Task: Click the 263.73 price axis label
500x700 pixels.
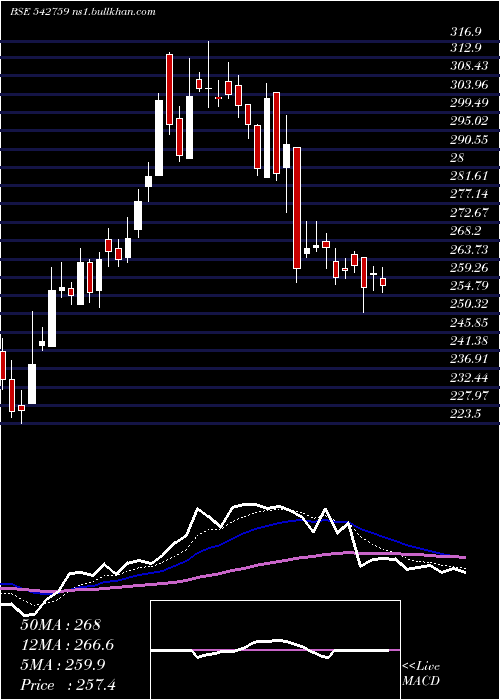Action: tap(469, 249)
